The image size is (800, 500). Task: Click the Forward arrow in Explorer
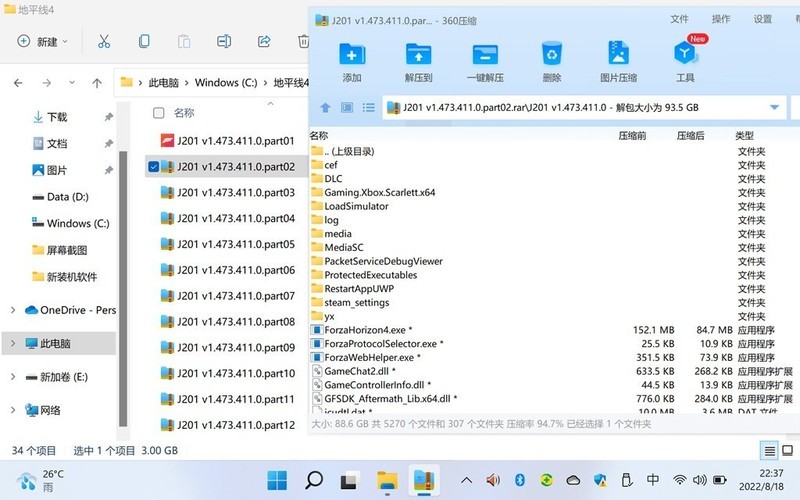(x=46, y=83)
